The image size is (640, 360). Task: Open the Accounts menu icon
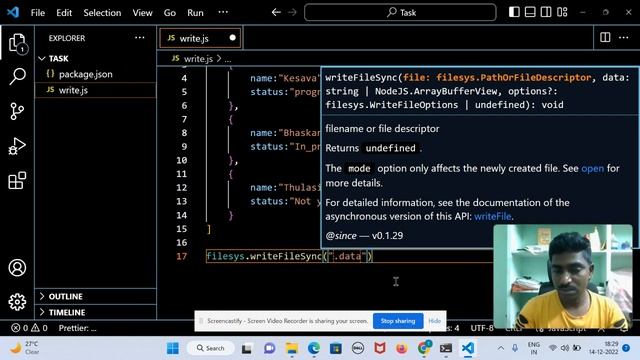tap(17, 267)
